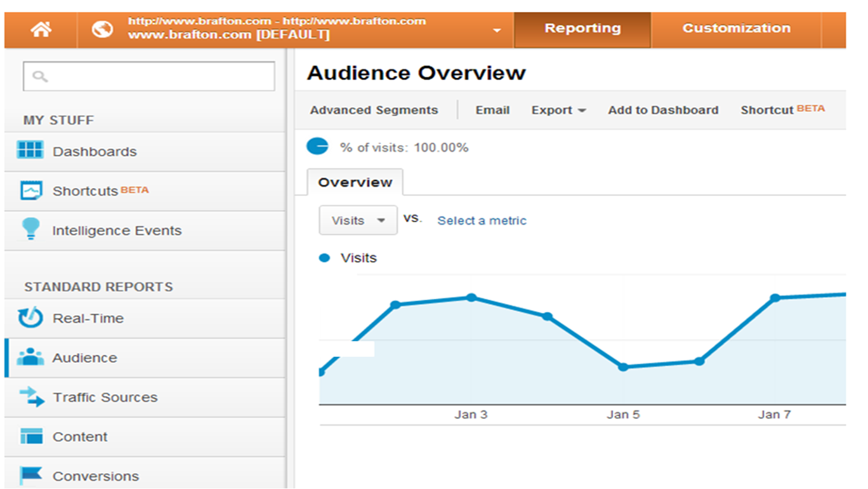Click the Jan 5 data point
This screenshot has width=868, height=489.
(623, 367)
